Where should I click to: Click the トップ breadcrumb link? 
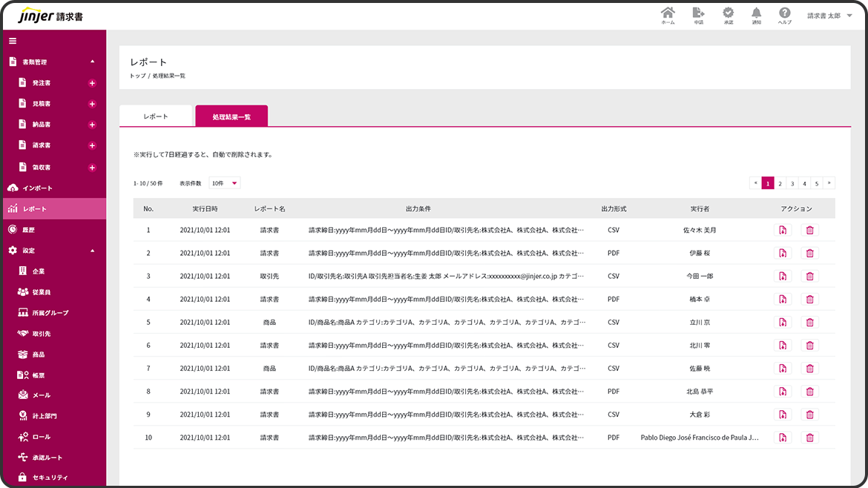click(x=137, y=76)
